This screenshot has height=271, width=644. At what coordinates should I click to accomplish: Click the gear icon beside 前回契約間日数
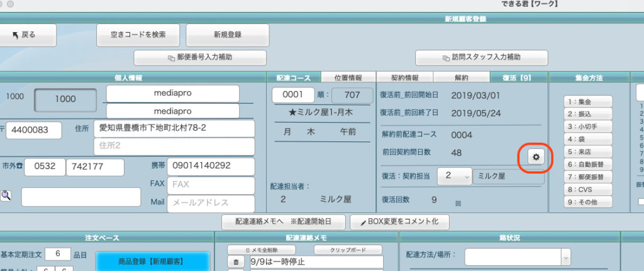click(536, 157)
